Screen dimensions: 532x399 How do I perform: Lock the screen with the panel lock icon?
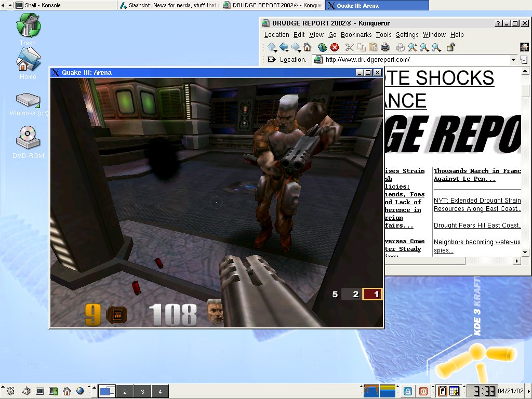click(408, 391)
